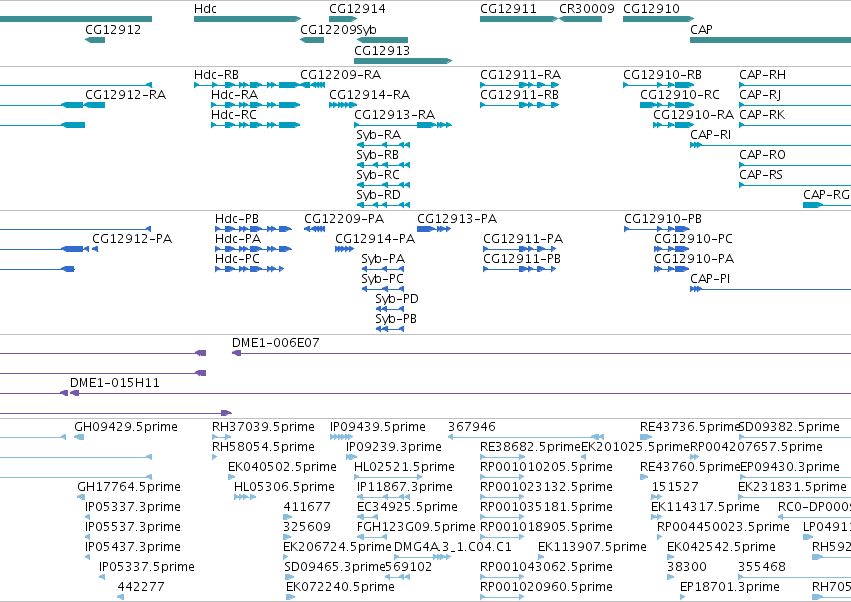This screenshot has width=851, height=602.
Task: Select the CG12209-RA transcript label
Action: click(x=341, y=74)
